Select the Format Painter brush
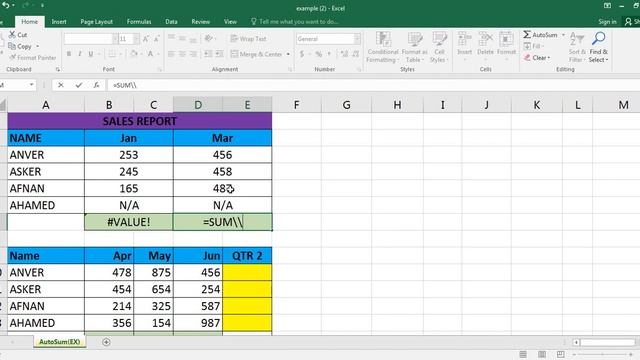 click(13, 58)
